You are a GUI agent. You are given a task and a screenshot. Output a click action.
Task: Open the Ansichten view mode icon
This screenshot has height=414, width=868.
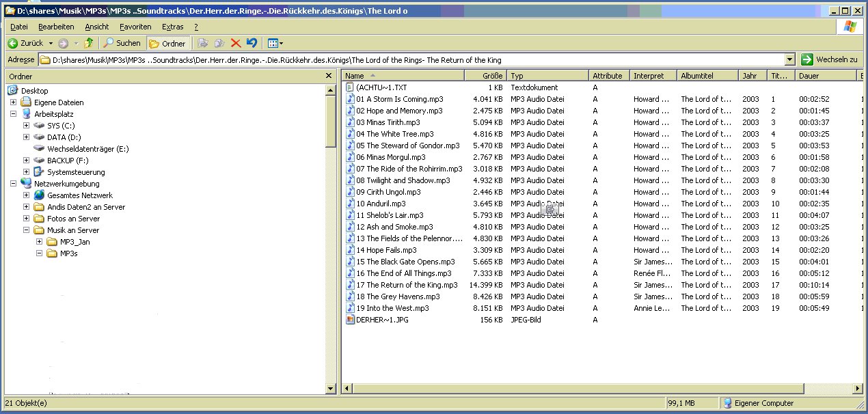275,43
